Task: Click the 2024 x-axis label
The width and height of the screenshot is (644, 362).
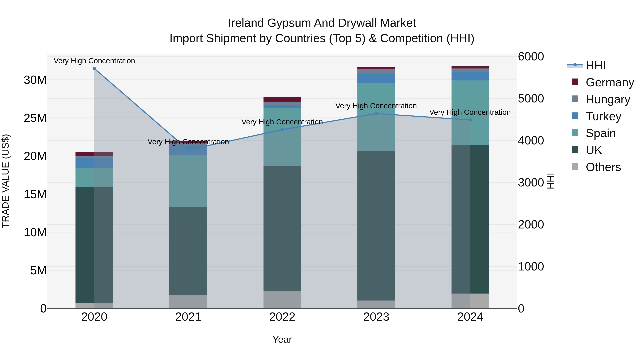Action: [x=470, y=317]
